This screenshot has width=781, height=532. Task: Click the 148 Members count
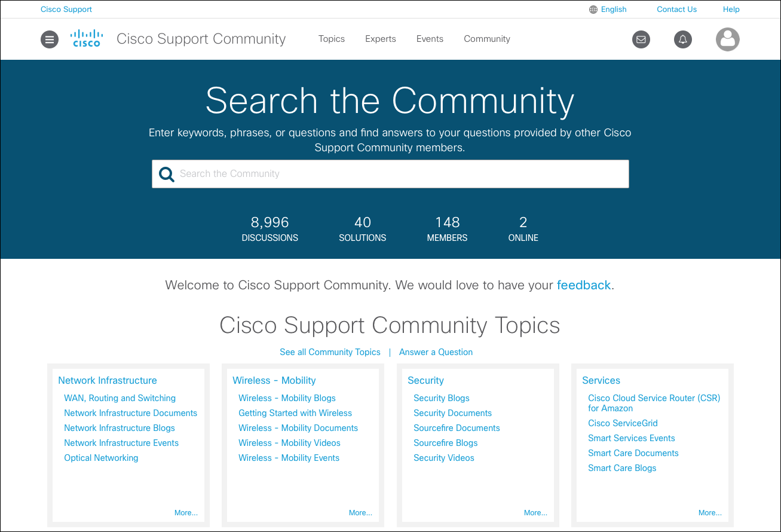coord(448,229)
